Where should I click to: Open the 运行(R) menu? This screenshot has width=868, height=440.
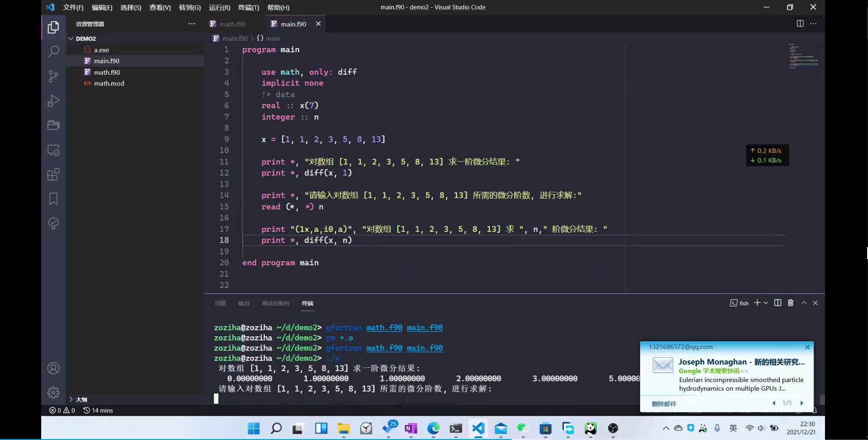point(220,7)
